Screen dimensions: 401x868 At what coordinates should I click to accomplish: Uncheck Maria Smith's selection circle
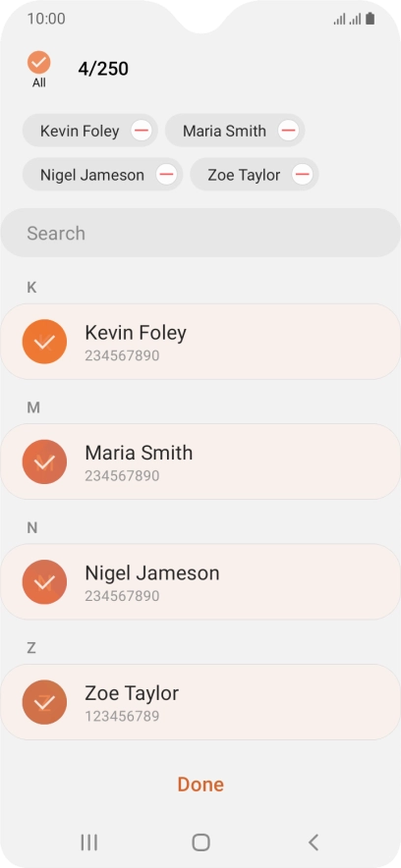[44, 461]
